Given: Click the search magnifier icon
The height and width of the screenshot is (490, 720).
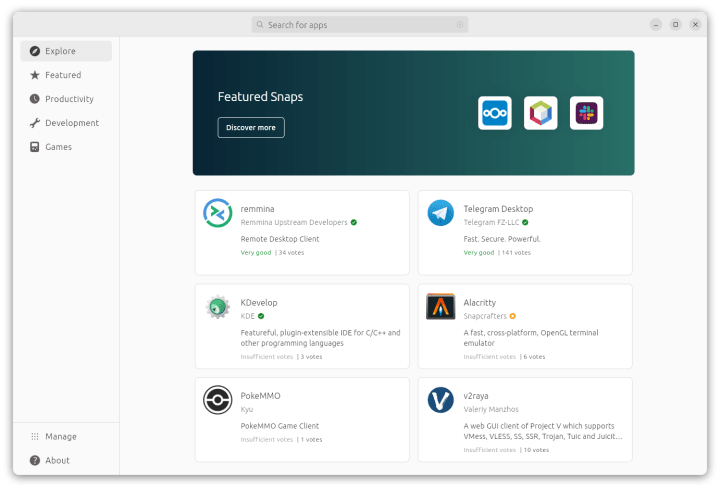Looking at the screenshot, I should coord(260,25).
